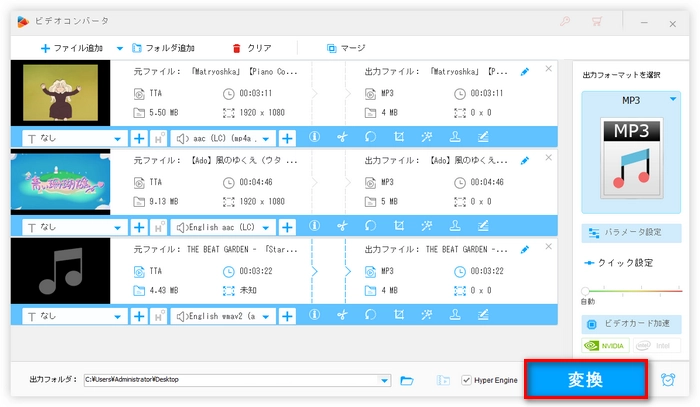700x407 pixels.
Task: Open English wmav2 audio track dropdown
Action: 223,316
